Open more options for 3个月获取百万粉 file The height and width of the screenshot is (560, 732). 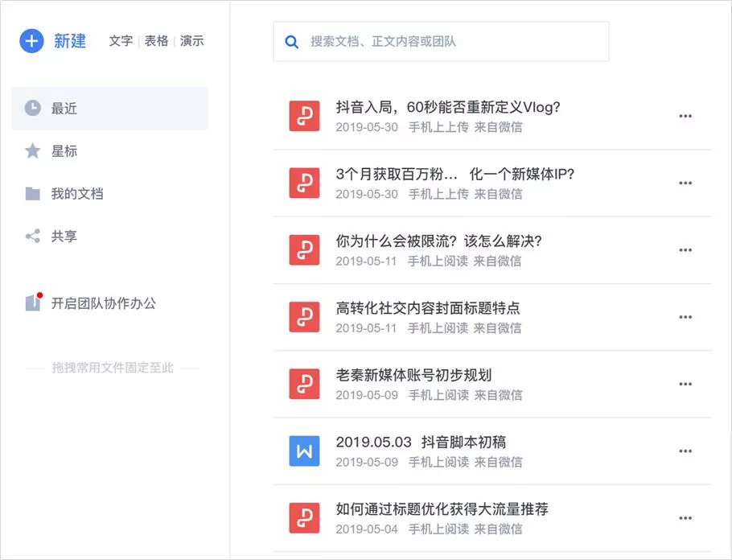[x=685, y=183]
